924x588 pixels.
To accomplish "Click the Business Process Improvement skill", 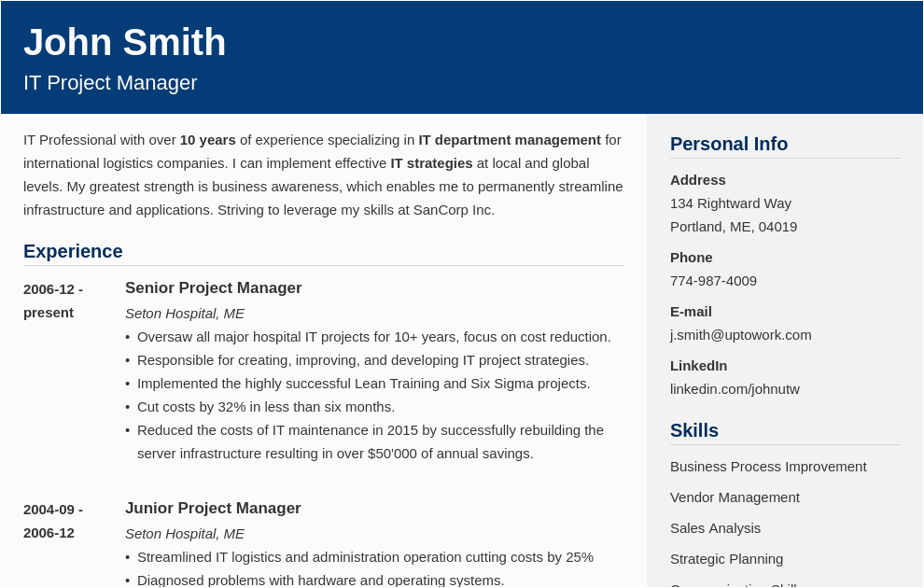I will tap(768, 466).
